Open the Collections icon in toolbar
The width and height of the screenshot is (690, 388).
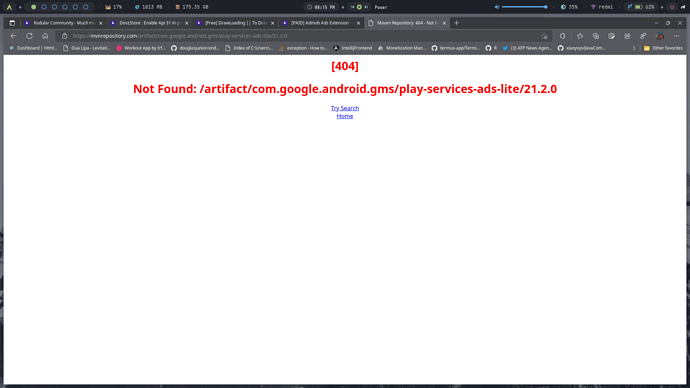pos(596,36)
